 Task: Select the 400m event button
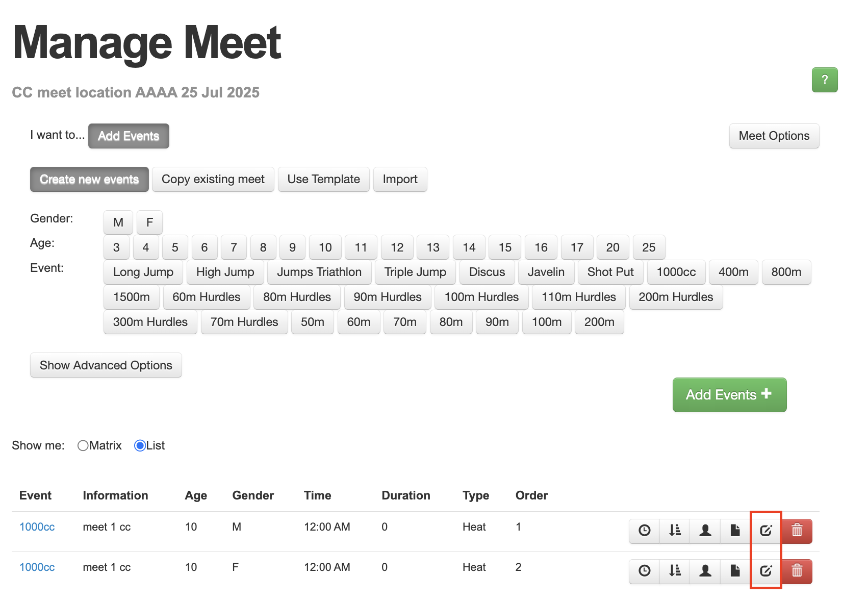click(x=733, y=272)
